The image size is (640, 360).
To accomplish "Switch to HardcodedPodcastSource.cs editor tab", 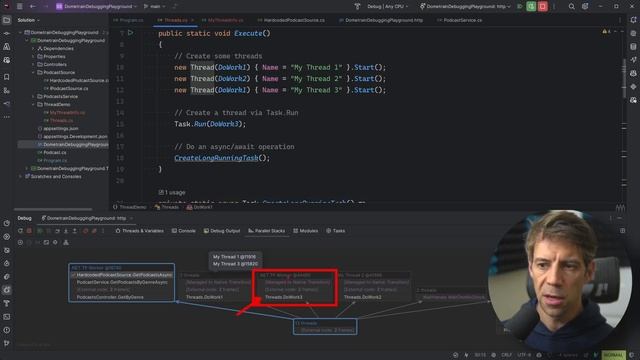I will pyautogui.click(x=291, y=20).
